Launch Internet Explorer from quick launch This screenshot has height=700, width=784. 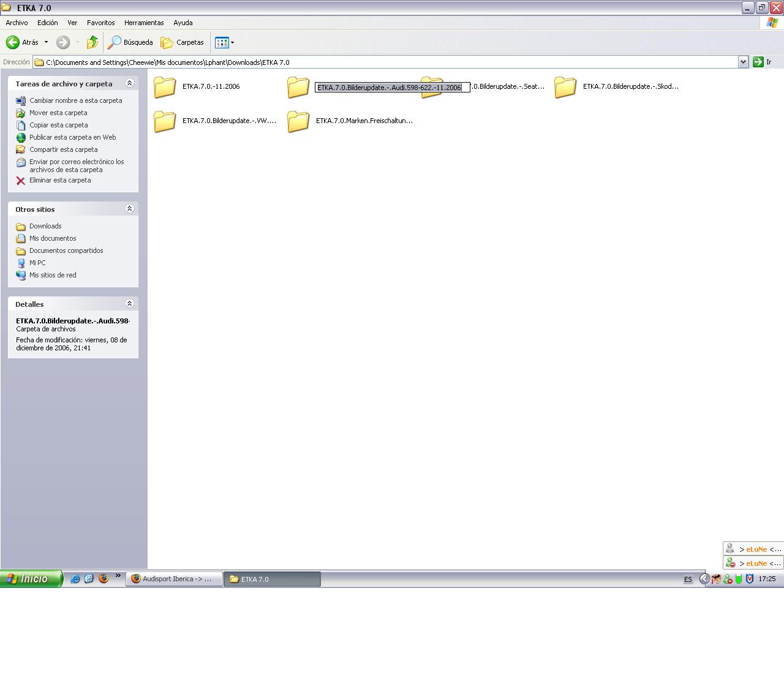[75, 579]
